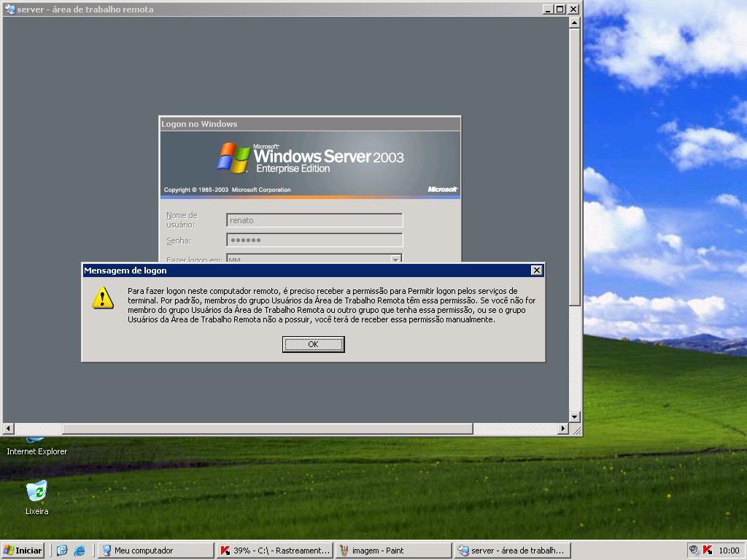The image size is (747, 560).
Task: Close the server remote desktop window
Action: tap(573, 9)
